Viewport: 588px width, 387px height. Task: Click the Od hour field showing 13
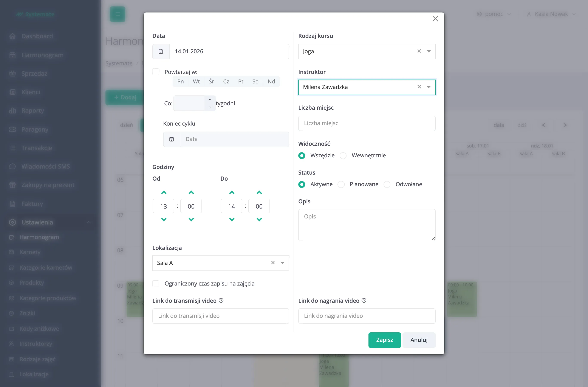pyautogui.click(x=164, y=206)
